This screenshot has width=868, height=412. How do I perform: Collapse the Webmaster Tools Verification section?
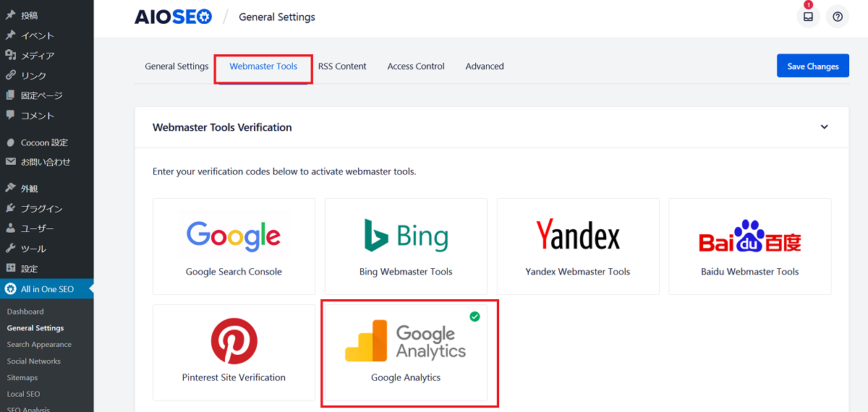[x=824, y=127]
